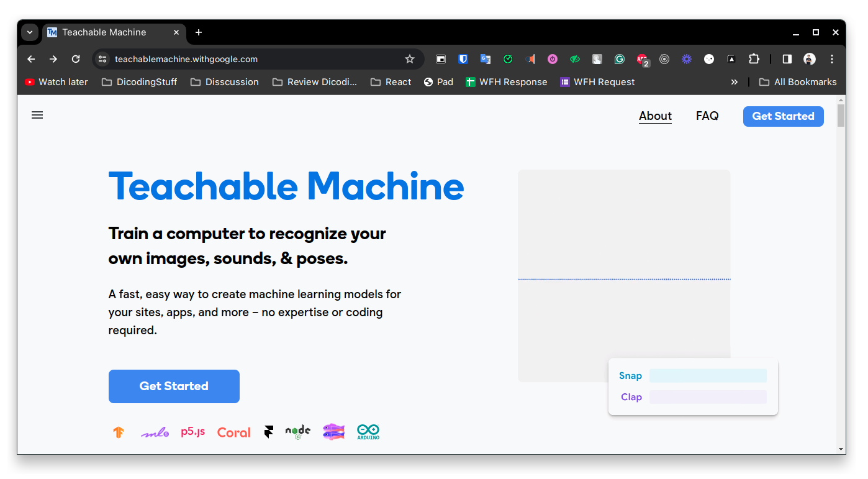Click the ml5 logo
Image resolution: width=868 pixels, height=479 pixels.
point(155,433)
